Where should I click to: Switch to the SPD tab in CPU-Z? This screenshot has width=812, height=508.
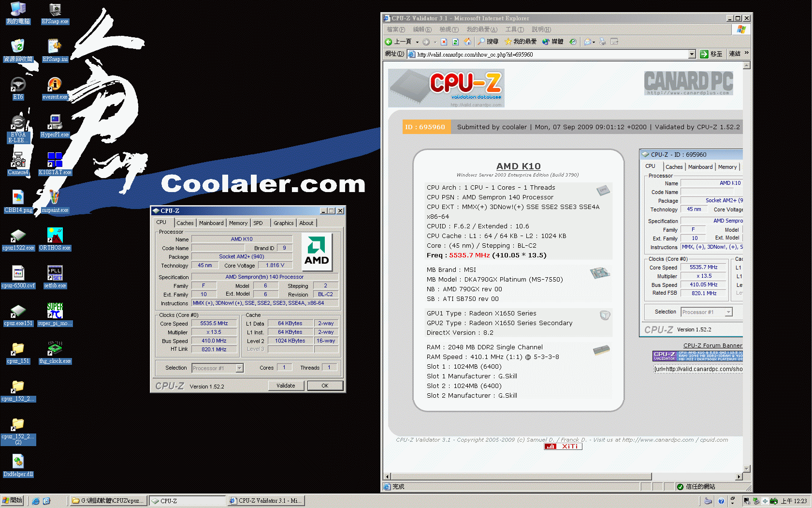coord(258,223)
